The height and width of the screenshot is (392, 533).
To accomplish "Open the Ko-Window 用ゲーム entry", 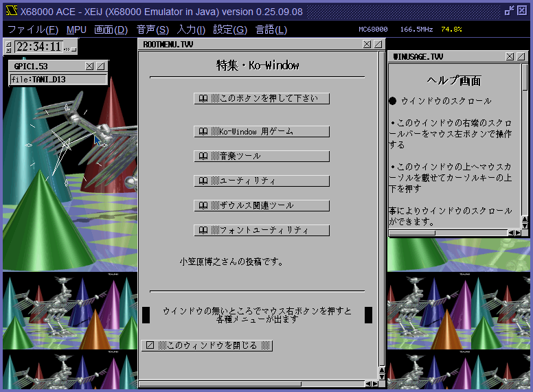I will 262,131.
